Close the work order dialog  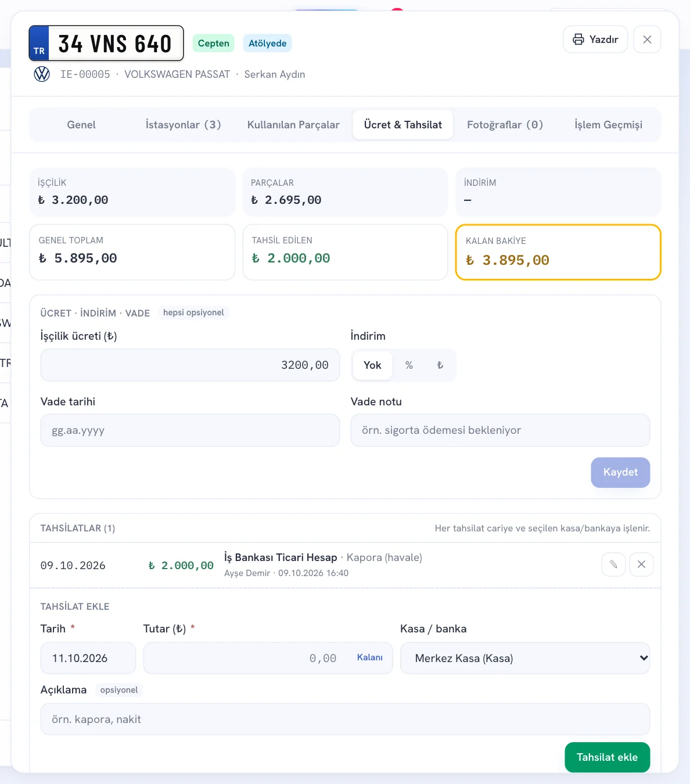point(647,39)
